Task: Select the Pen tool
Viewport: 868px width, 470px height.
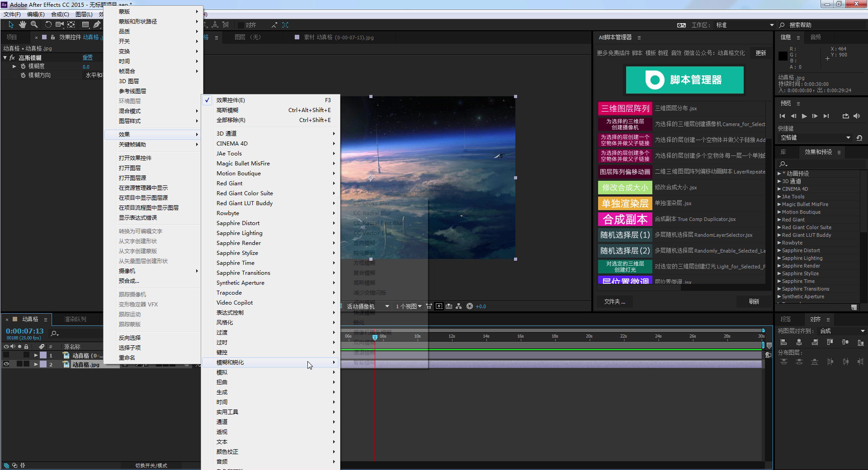Action: [97, 25]
